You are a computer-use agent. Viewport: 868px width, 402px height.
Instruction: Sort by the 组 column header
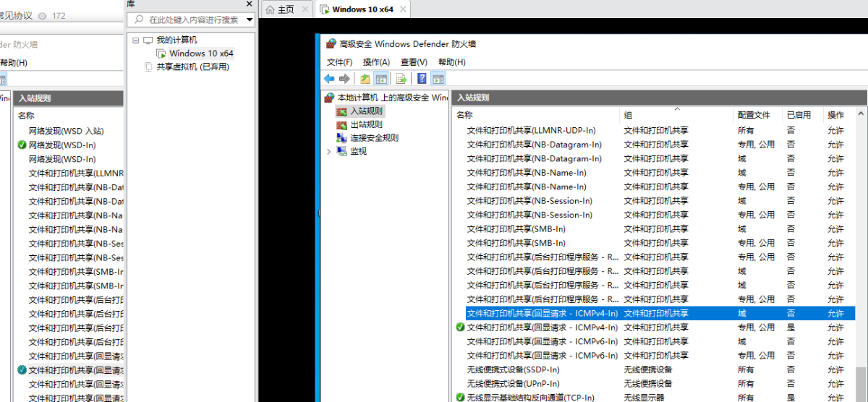click(677, 115)
